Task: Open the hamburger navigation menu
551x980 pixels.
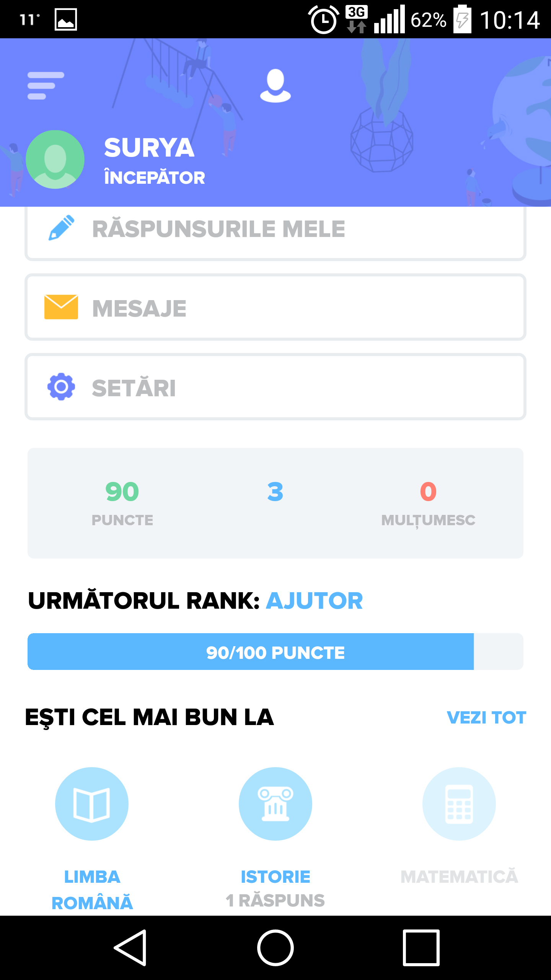Action: 46,85
